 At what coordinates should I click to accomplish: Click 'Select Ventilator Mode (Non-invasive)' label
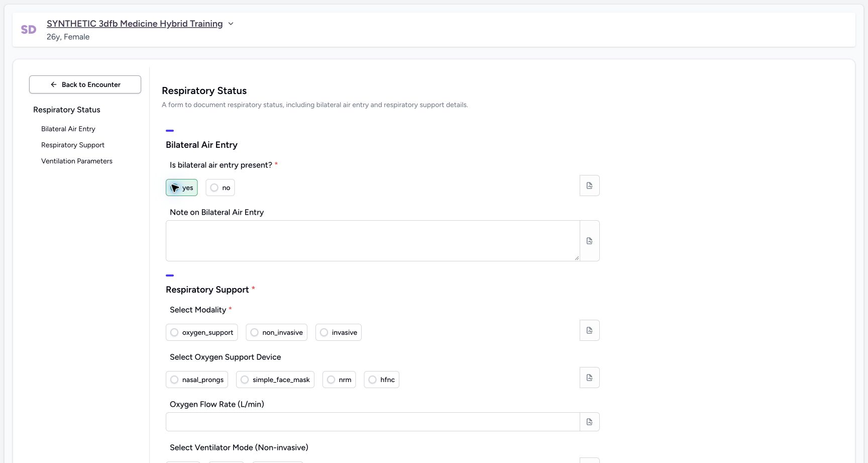[x=239, y=447]
